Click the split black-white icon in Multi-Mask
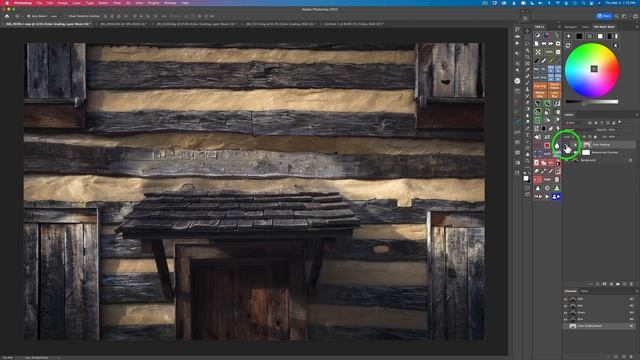The width and height of the screenshot is (640, 360). [613, 36]
